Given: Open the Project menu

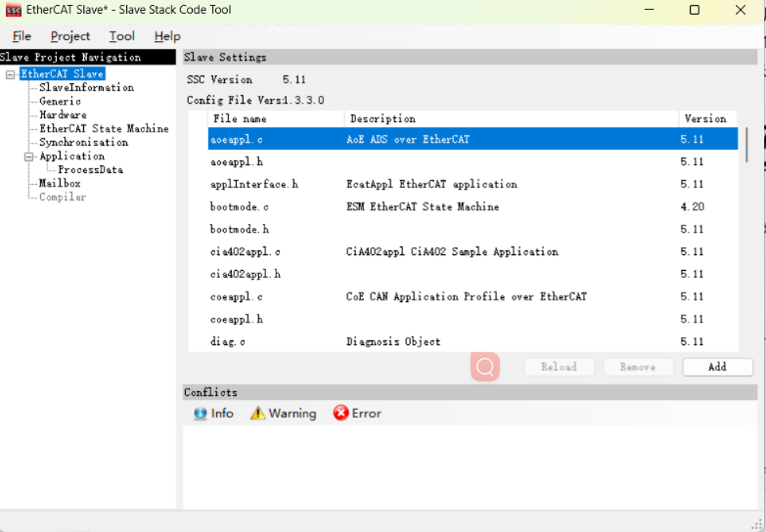Looking at the screenshot, I should [70, 36].
